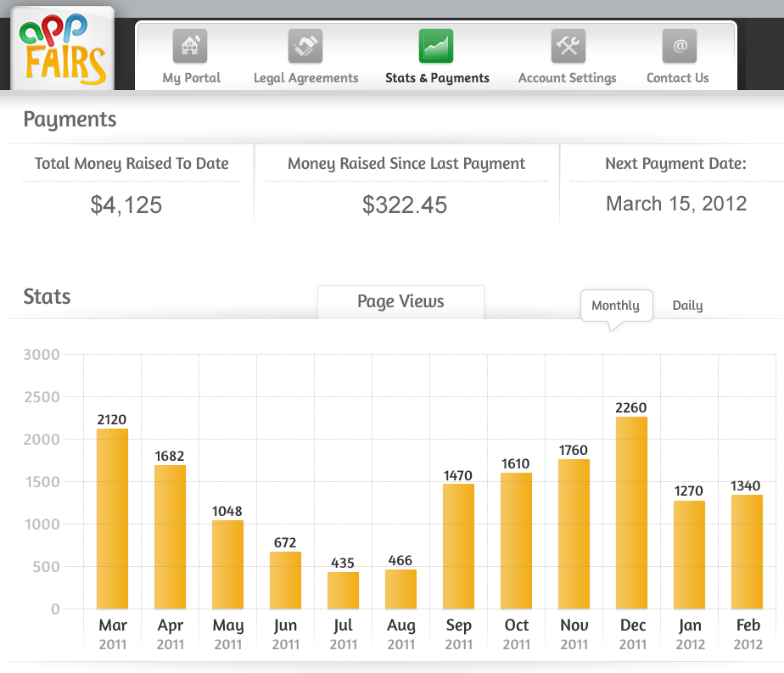The height and width of the screenshot is (673, 784).
Task: Go to Contact Us label
Action: click(677, 78)
